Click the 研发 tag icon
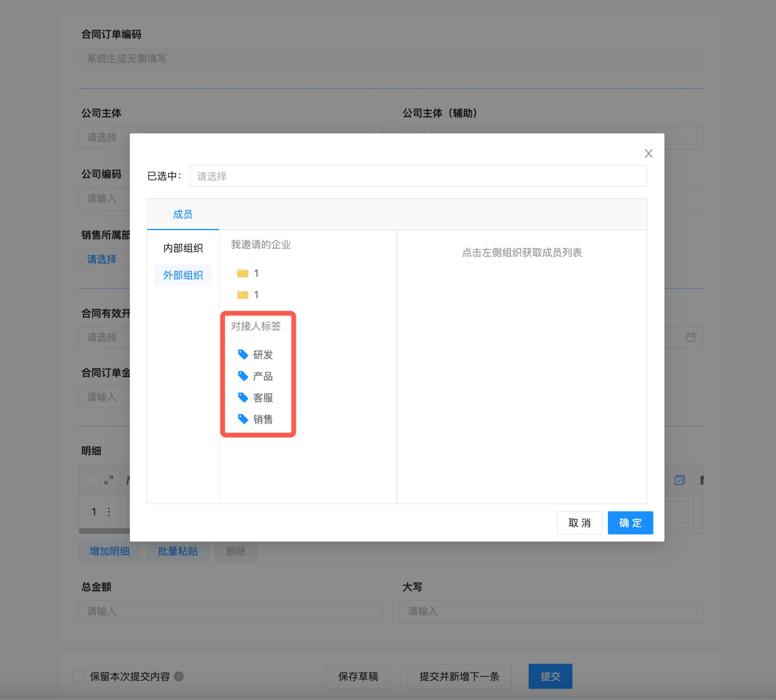 [x=242, y=355]
